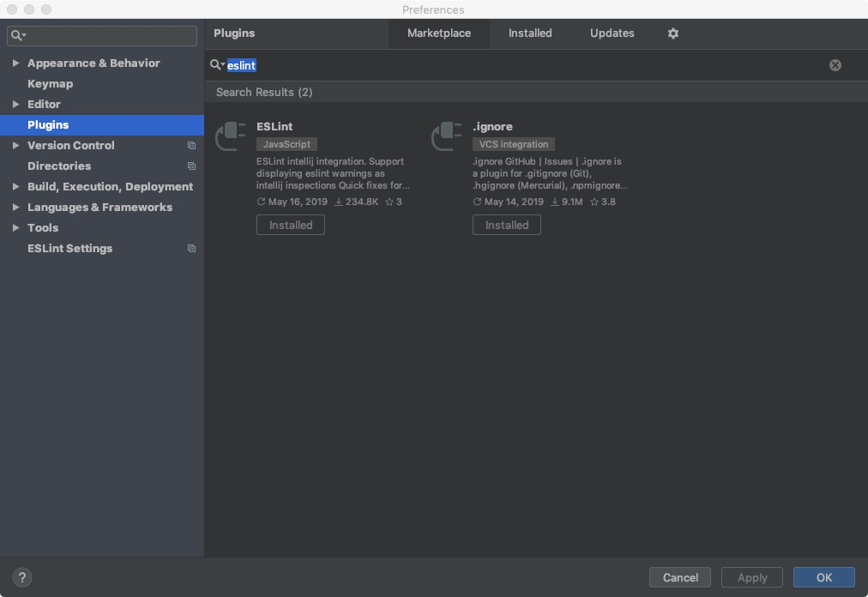Expand the Editor settings section
Image resolution: width=868 pixels, height=597 pixels.
15,104
